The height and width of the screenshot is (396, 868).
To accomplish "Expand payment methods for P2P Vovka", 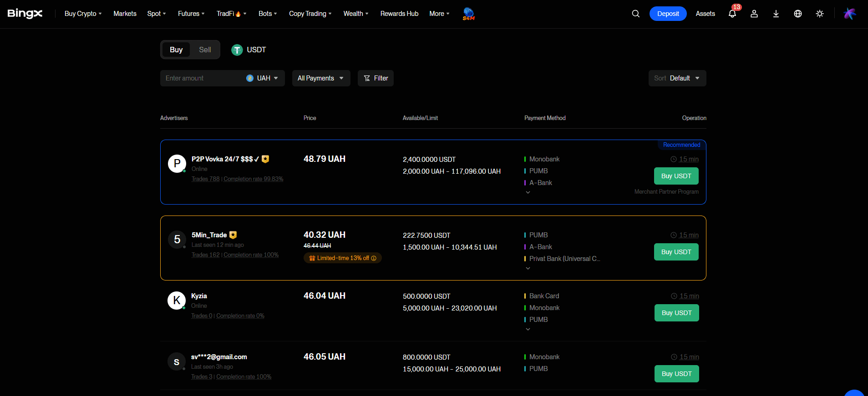I will click(x=528, y=192).
